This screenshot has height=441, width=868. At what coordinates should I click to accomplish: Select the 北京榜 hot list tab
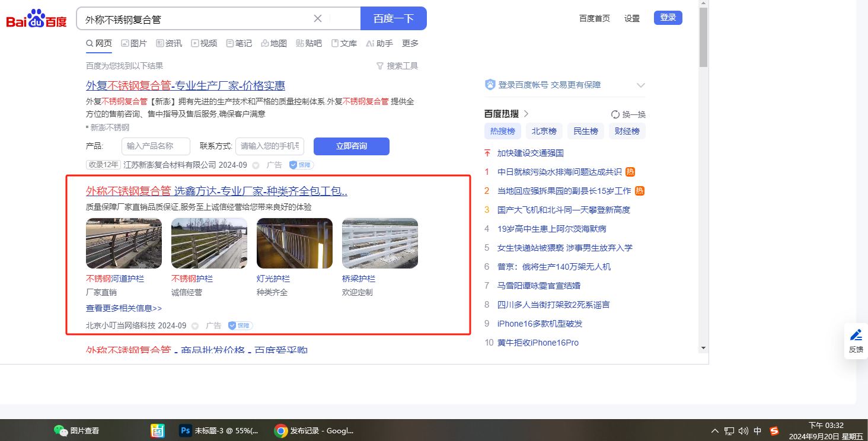pyautogui.click(x=544, y=131)
